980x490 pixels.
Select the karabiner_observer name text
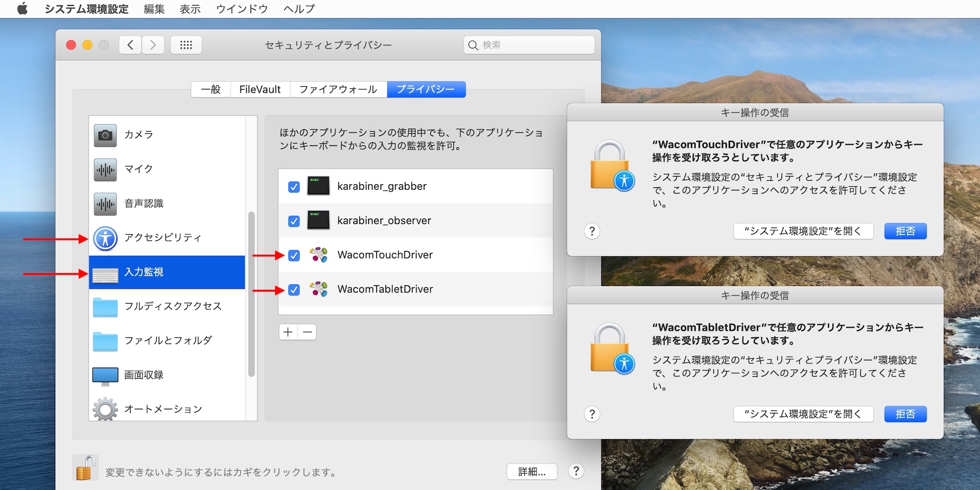coord(384,220)
